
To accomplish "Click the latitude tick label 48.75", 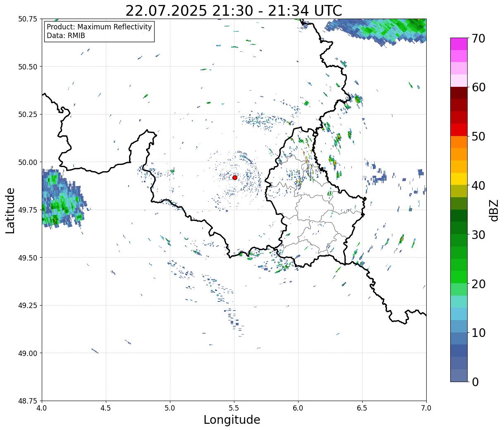I will pos(28,401).
